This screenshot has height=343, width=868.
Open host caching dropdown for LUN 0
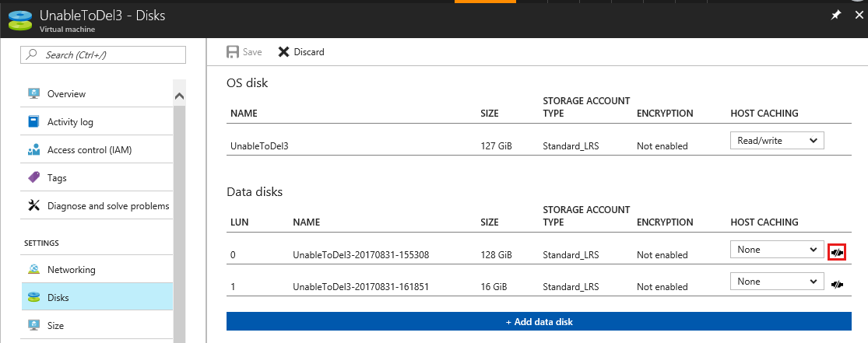[x=776, y=250]
